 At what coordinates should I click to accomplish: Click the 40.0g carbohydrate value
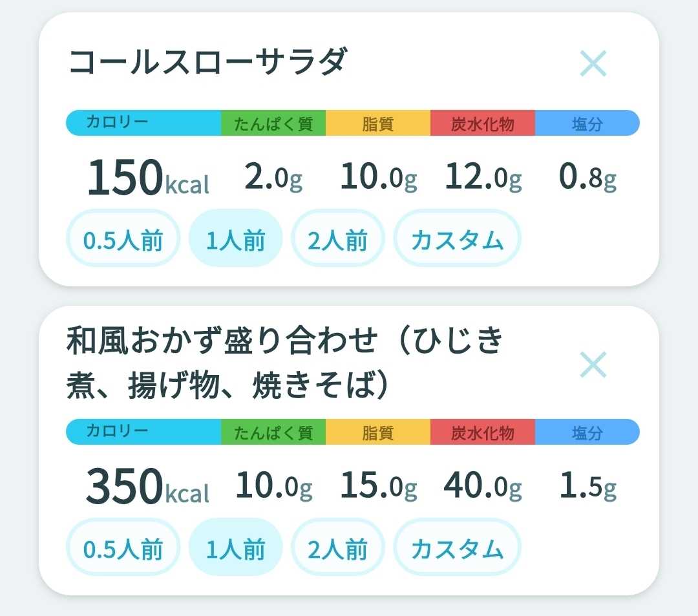click(x=483, y=485)
